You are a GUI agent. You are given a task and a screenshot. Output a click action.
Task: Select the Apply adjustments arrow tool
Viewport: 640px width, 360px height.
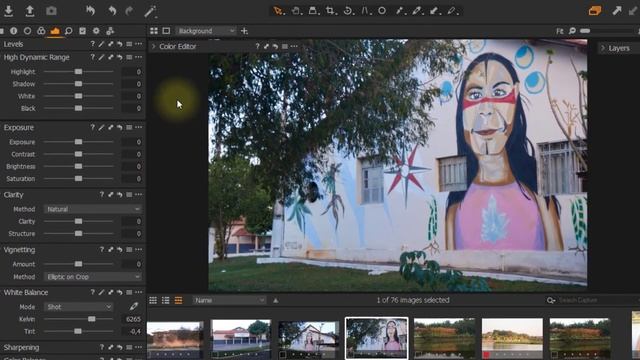pyautogui.click(x=434, y=11)
